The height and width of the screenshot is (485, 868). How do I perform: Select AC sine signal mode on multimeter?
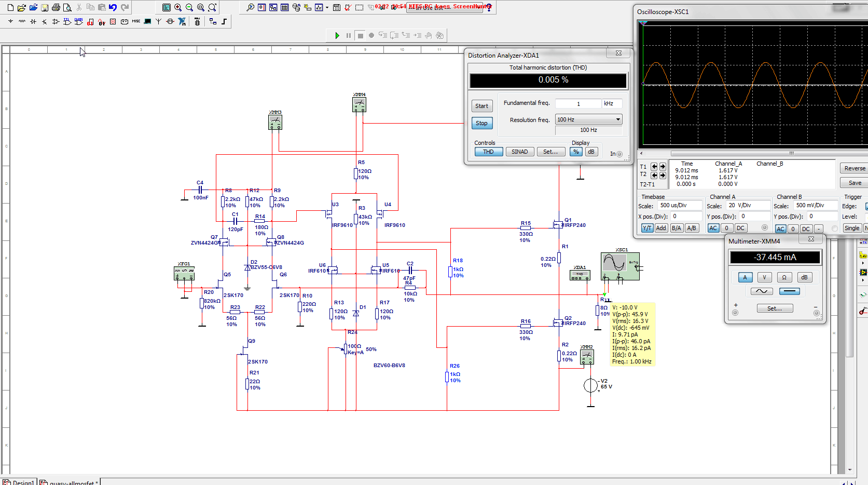point(762,291)
